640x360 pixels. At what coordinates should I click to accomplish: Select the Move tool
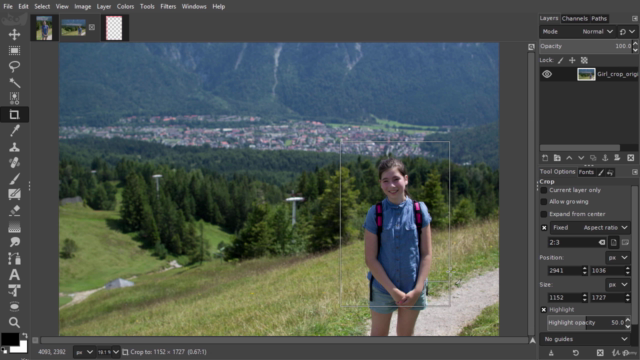(14, 34)
